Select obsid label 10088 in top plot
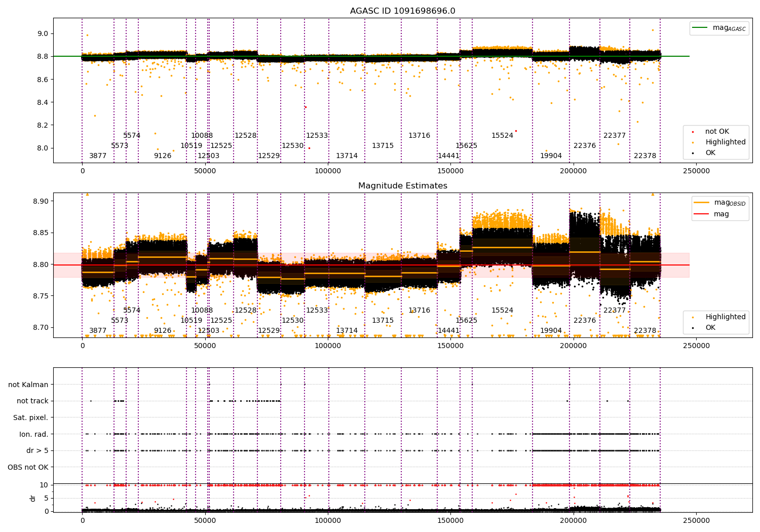The width and height of the screenshot is (760, 532). coord(202,136)
